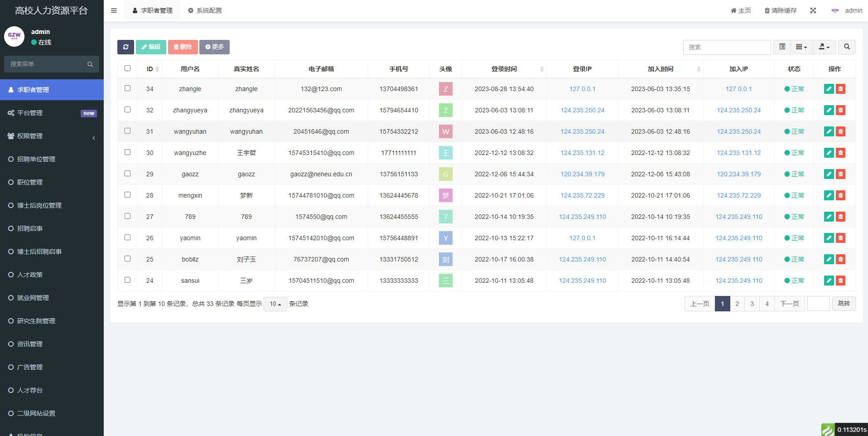Image resolution: width=868 pixels, height=436 pixels.
Task: Click the pink avatar swatch for mengxin
Action: pyautogui.click(x=445, y=195)
